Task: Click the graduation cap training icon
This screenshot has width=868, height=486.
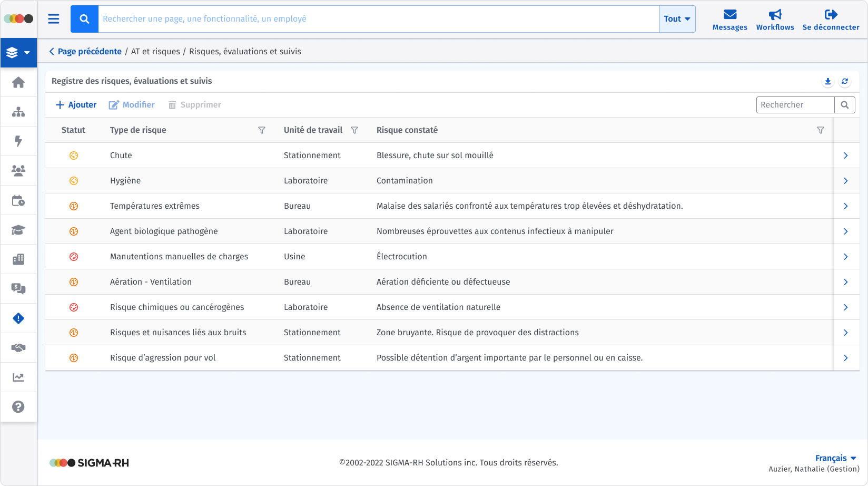Action: 18,230
